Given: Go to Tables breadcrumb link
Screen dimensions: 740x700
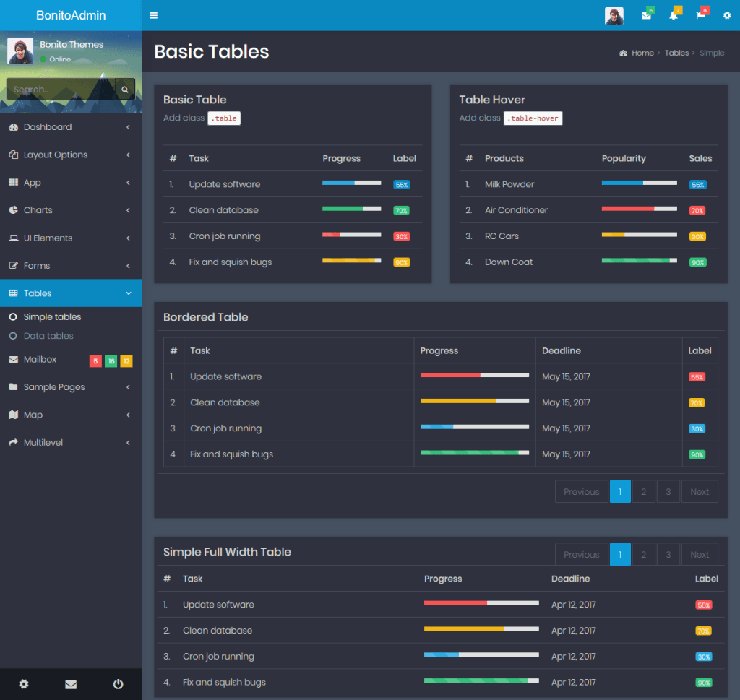Looking at the screenshot, I should pyautogui.click(x=676, y=53).
